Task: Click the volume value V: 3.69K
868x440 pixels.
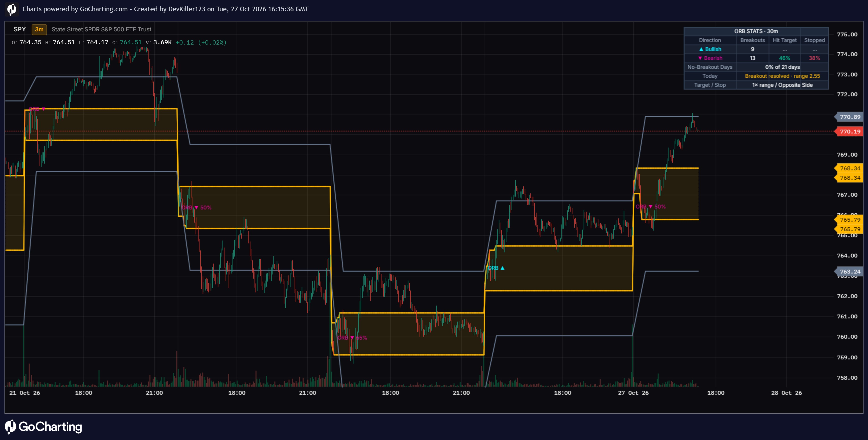Action: tap(159, 42)
